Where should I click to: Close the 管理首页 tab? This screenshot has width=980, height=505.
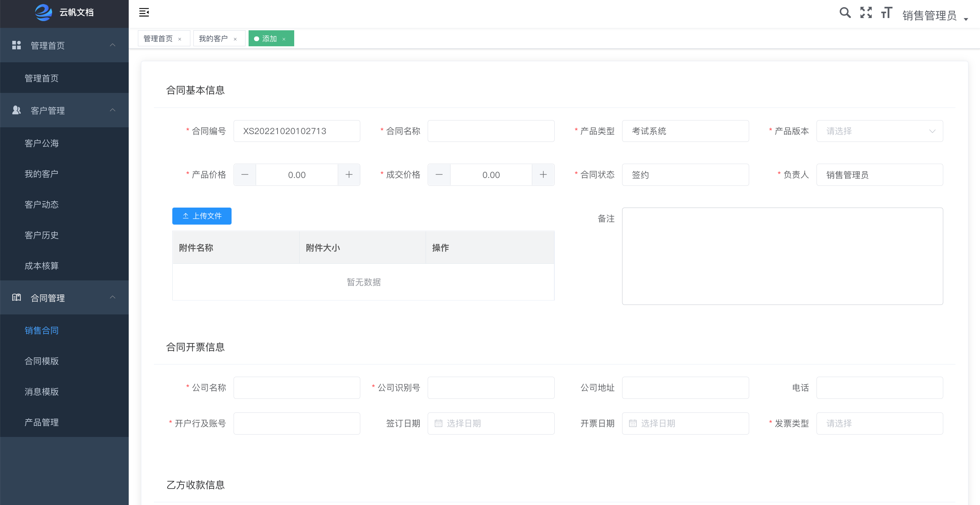[179, 39]
